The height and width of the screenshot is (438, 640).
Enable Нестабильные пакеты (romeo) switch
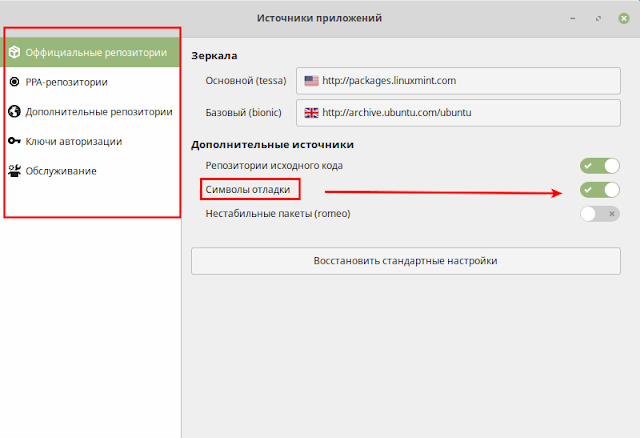pos(600,214)
